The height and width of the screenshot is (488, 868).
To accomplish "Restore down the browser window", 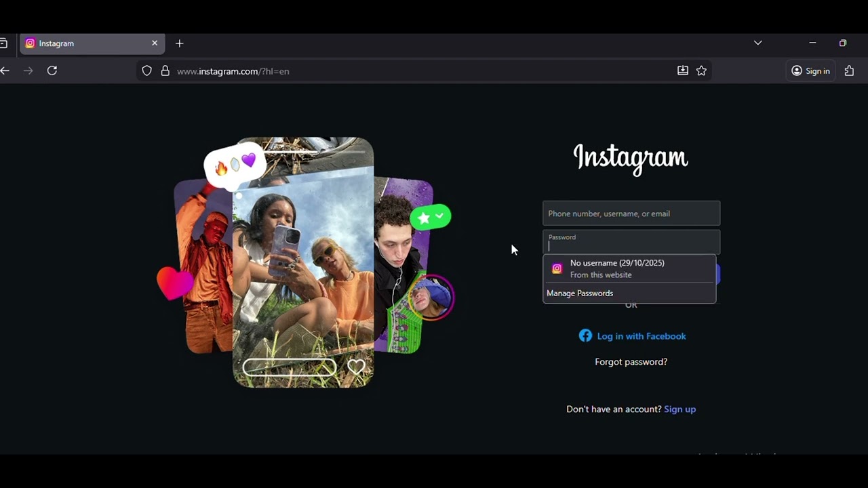I will 843,43.
